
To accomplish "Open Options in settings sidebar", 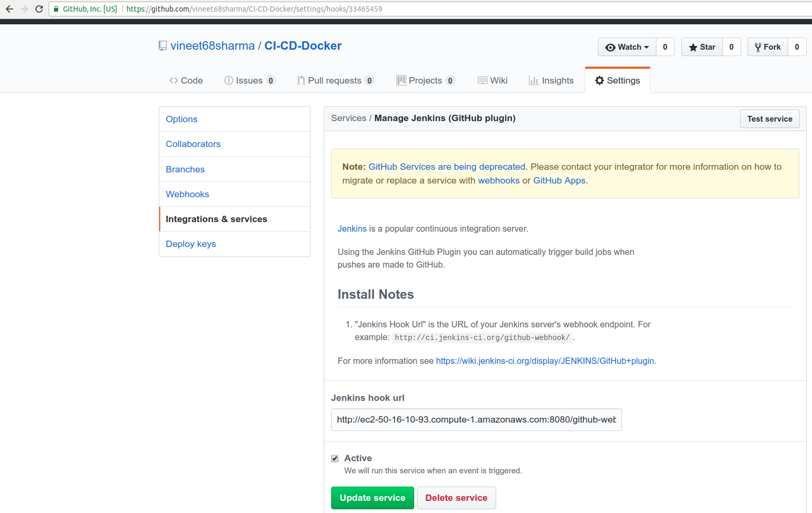I will (x=234, y=119).
